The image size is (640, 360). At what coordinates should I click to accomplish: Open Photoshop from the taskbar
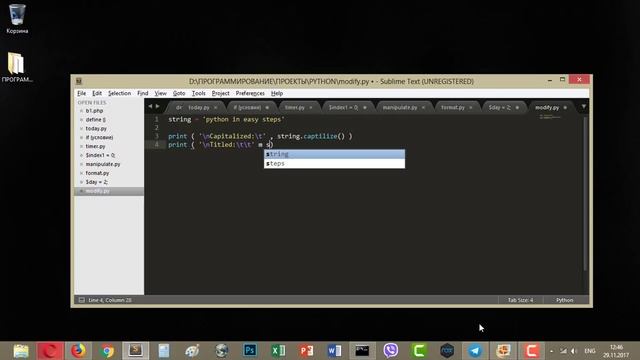click(x=250, y=351)
